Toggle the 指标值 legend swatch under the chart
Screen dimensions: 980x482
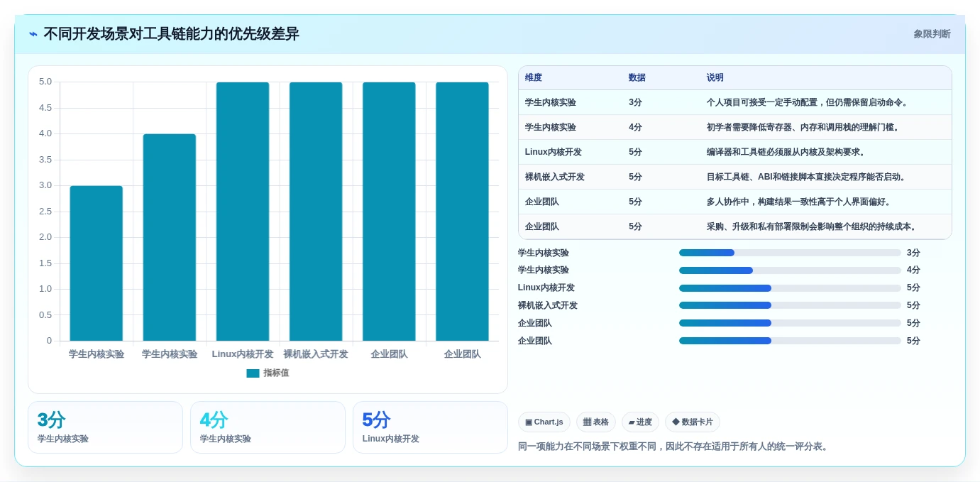tap(253, 373)
